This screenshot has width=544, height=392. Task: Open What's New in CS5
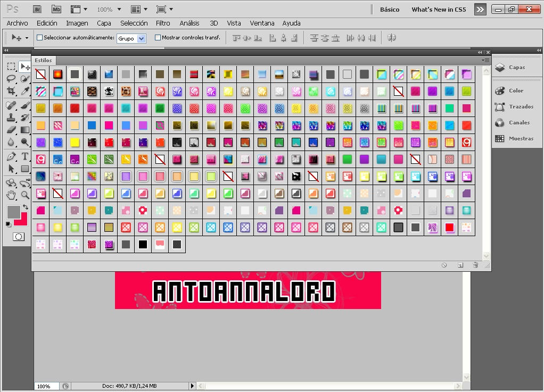click(439, 9)
